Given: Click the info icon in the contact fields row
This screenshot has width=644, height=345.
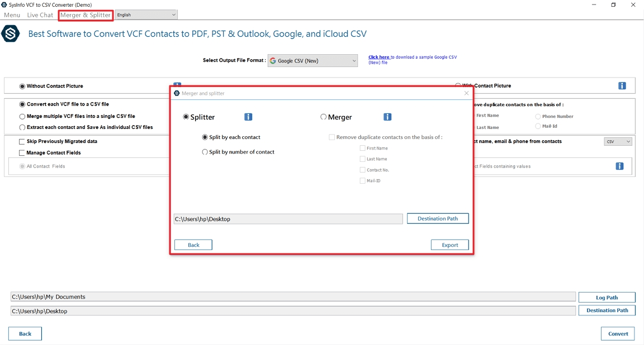Looking at the screenshot, I should 619,166.
